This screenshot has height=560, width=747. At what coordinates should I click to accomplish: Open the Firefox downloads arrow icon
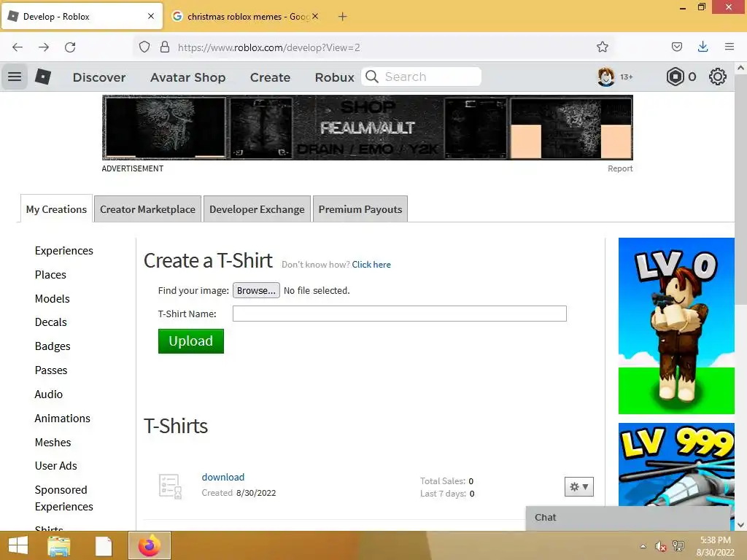point(703,47)
